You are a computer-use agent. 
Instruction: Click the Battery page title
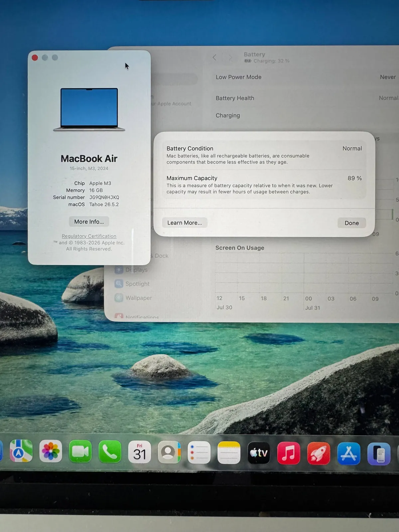tap(254, 54)
